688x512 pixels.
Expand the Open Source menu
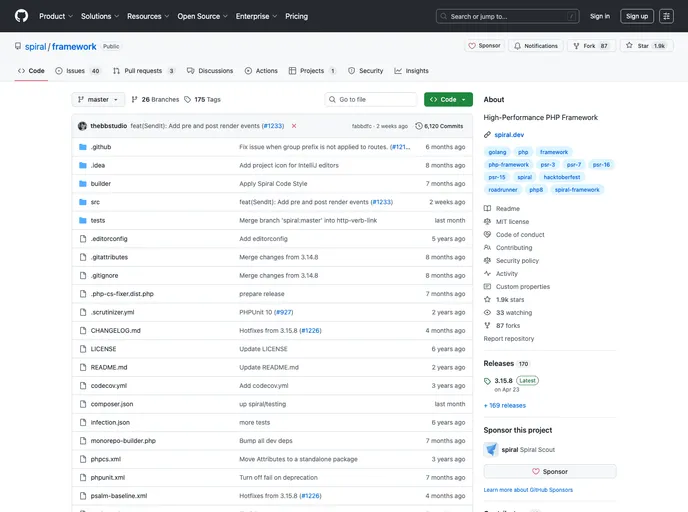click(202, 16)
